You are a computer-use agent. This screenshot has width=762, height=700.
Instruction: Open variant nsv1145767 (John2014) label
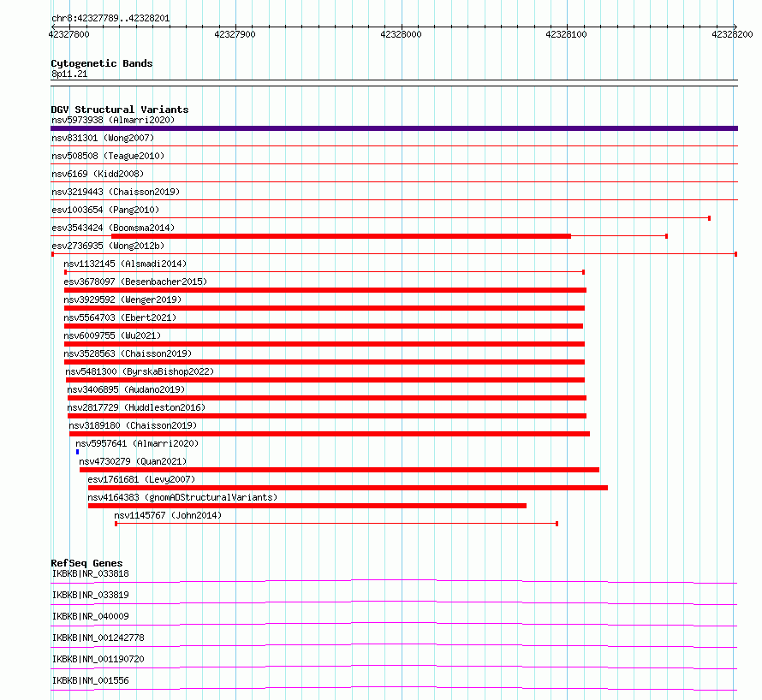pos(168,515)
